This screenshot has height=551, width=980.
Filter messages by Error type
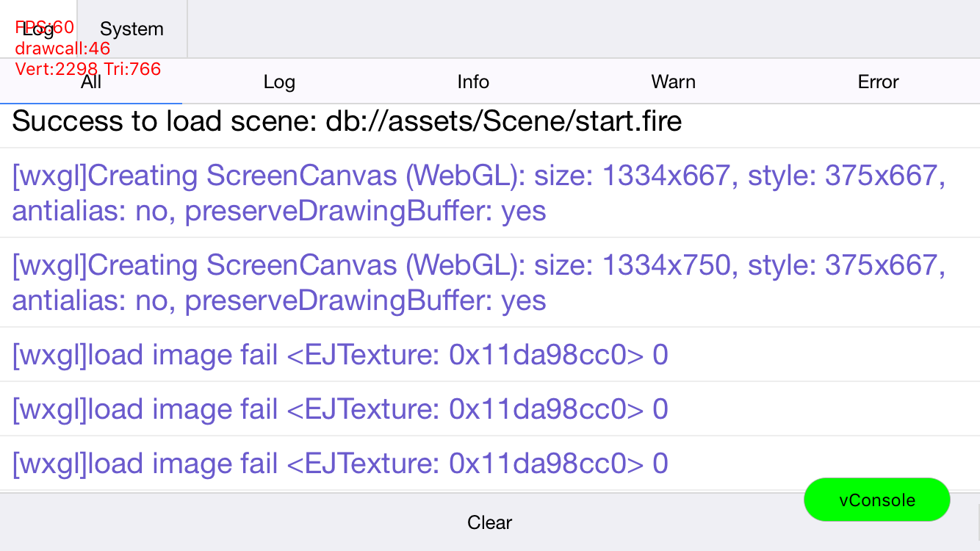coord(878,82)
